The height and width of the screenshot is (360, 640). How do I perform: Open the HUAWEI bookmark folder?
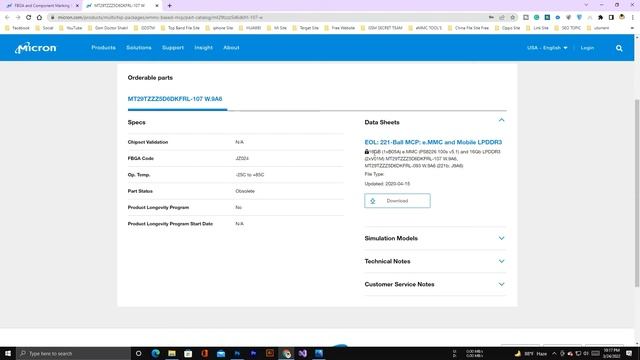(250, 28)
